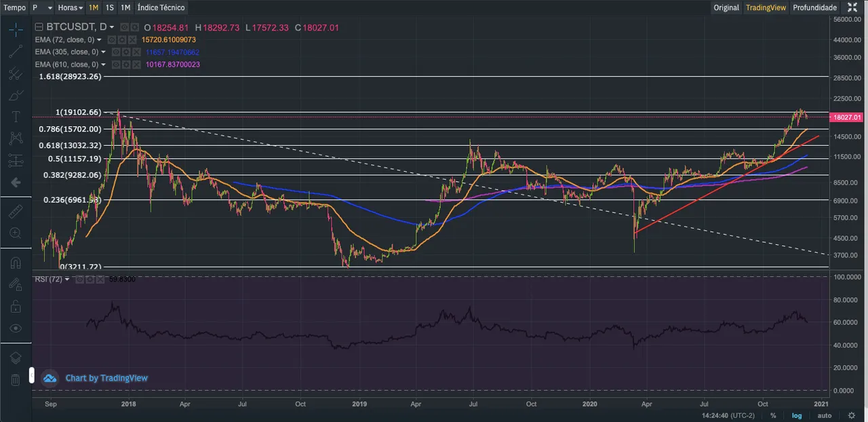Image resolution: width=868 pixels, height=422 pixels.
Task: Open settings for EMA 305 indicator
Action: point(125,52)
